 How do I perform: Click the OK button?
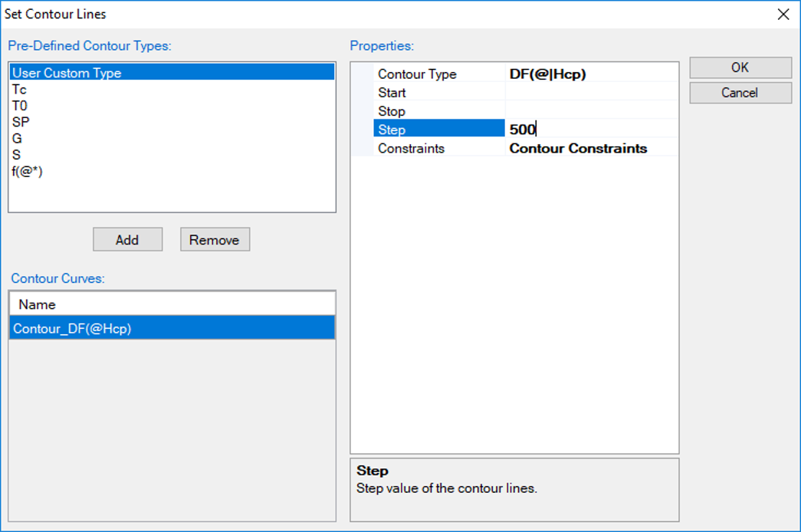[740, 67]
